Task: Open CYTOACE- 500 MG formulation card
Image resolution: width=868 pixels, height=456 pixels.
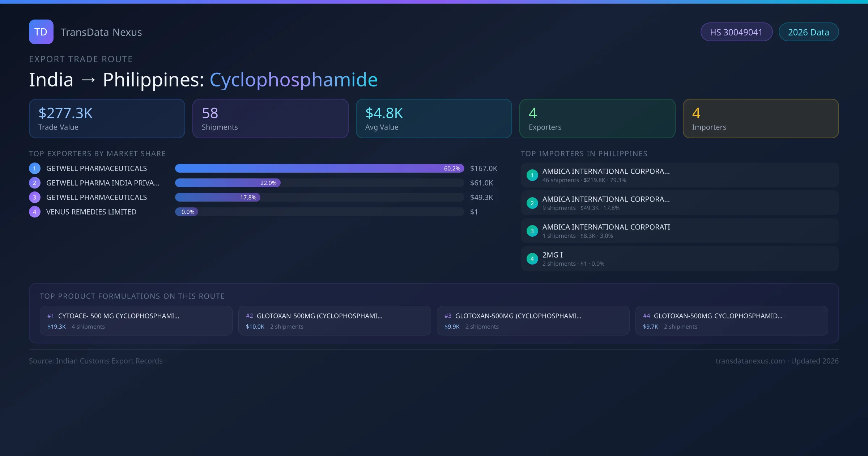Action: point(136,321)
